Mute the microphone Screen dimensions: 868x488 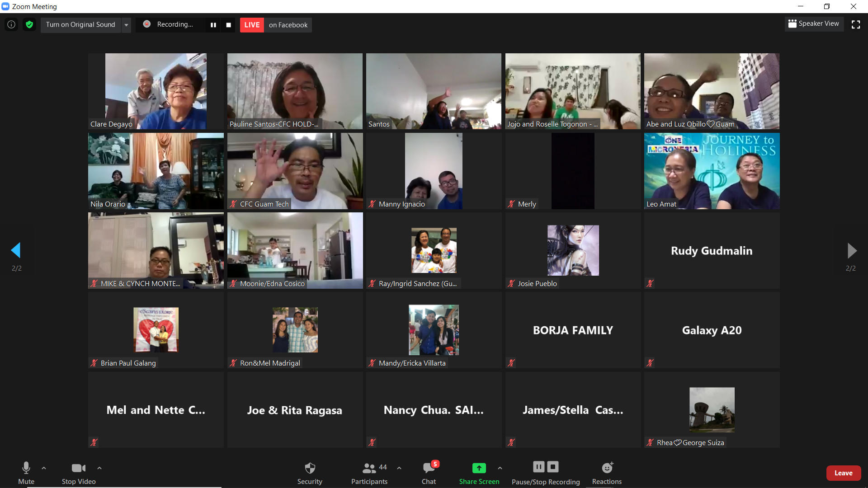(26, 473)
